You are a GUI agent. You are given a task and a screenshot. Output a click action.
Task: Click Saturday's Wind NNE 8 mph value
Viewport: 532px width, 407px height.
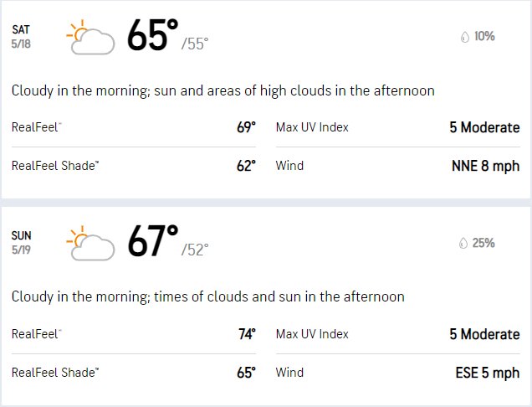pos(485,166)
